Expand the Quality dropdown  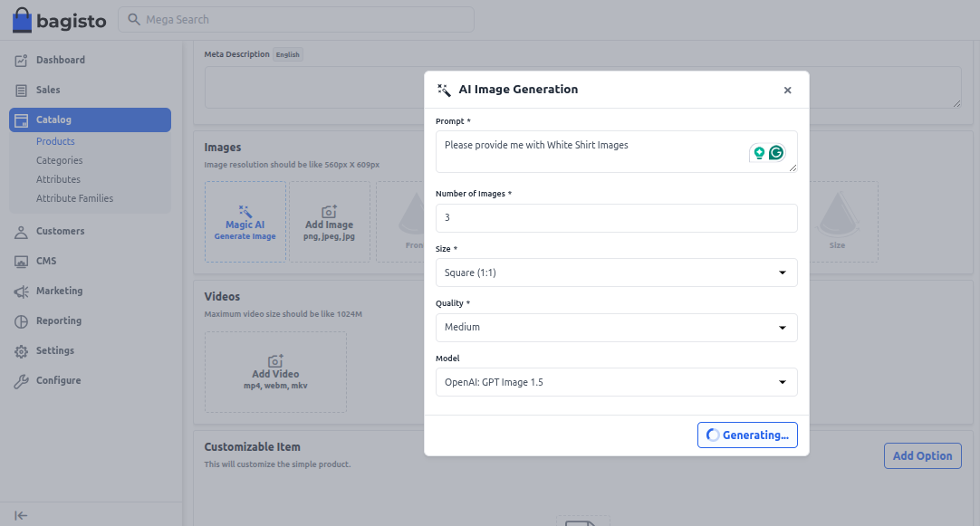coord(616,328)
